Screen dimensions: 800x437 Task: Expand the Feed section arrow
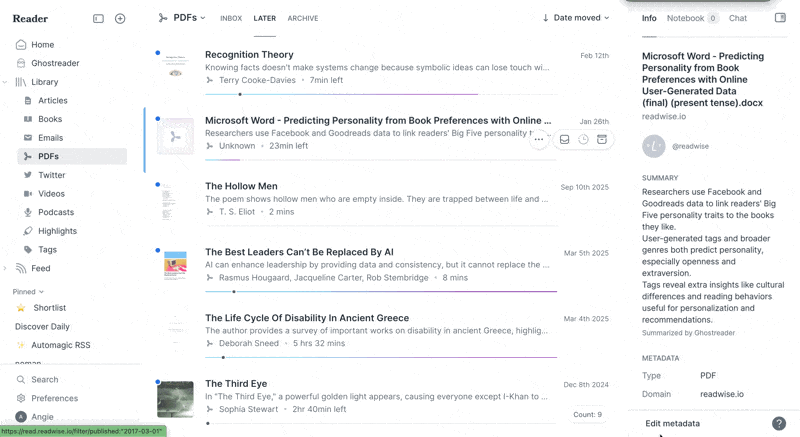point(6,268)
